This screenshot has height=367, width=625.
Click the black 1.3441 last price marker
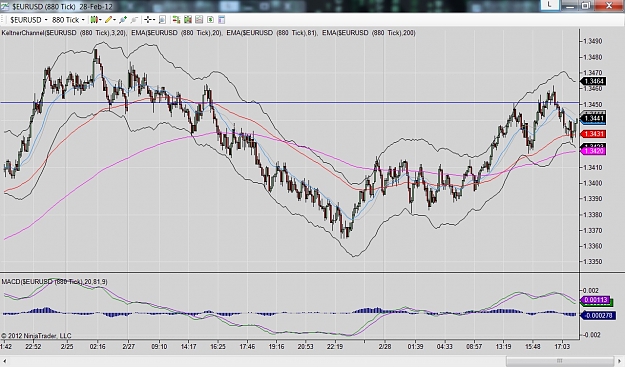click(x=593, y=118)
